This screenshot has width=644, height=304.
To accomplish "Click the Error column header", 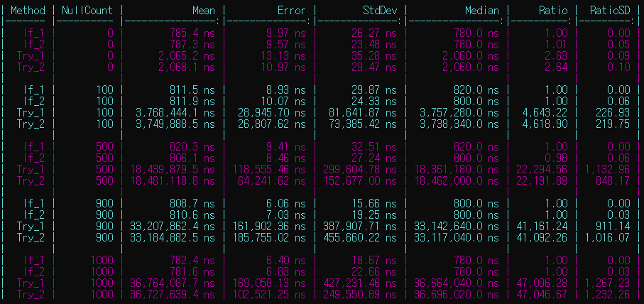I will click(x=292, y=10).
